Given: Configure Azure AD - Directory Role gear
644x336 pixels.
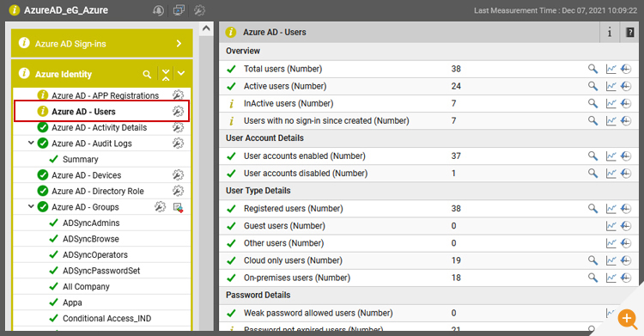Looking at the screenshot, I should [x=178, y=192].
